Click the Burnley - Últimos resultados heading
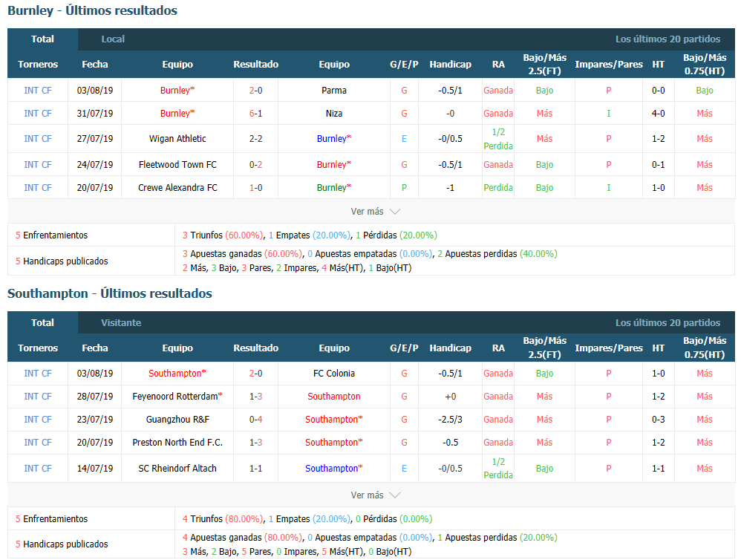 point(93,10)
